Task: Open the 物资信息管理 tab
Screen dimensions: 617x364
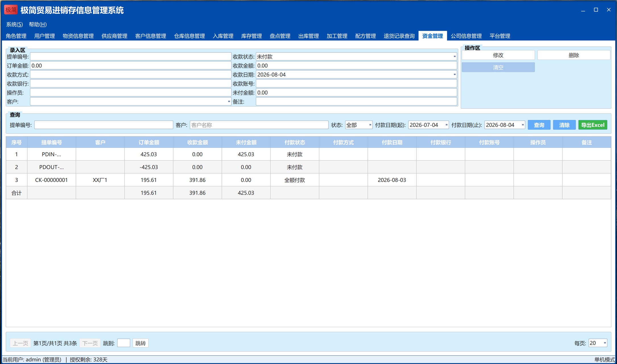Action: pos(78,36)
